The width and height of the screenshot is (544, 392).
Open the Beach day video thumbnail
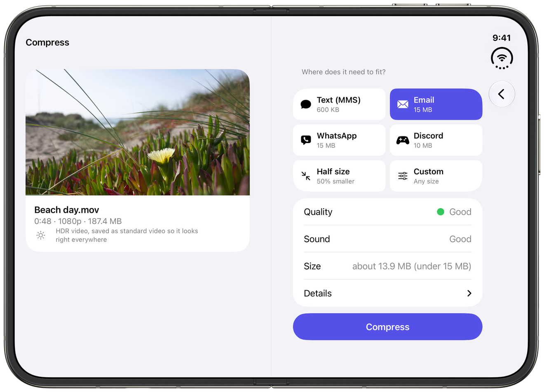(x=138, y=132)
